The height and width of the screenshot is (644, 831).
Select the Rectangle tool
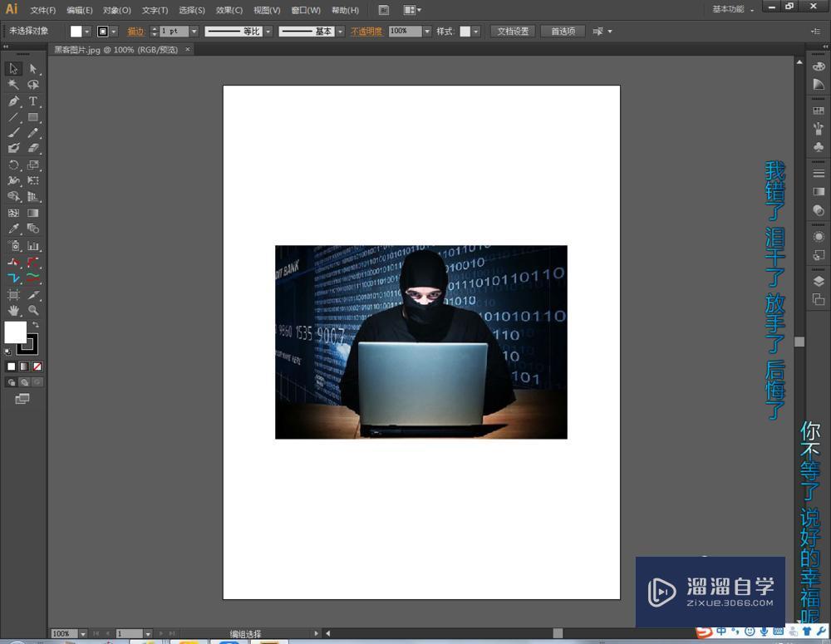pyautogui.click(x=33, y=117)
